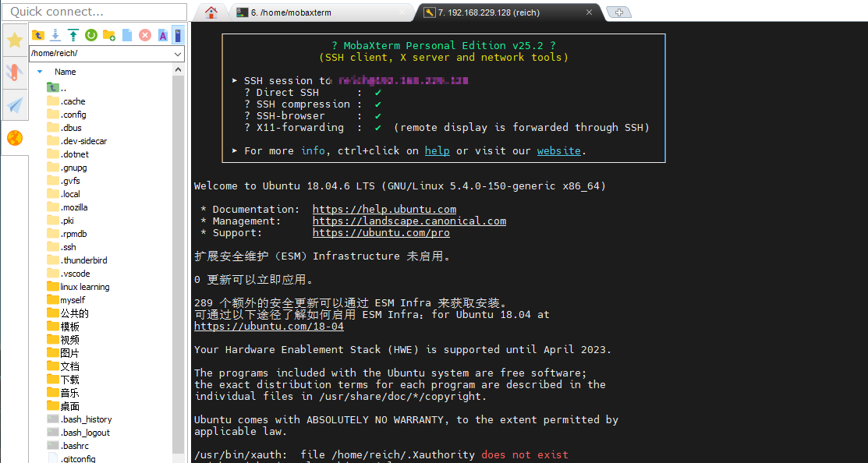Click the 'website' link in banner
Screen dimensions: 868x463
coord(558,151)
